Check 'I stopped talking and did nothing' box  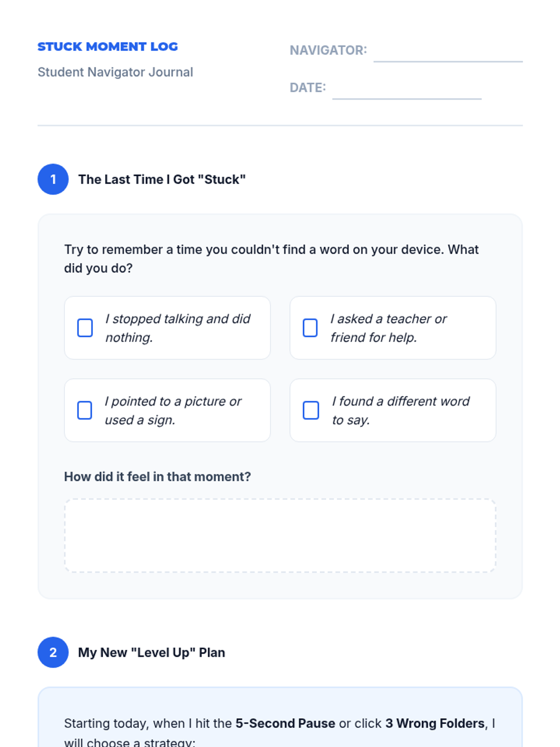[85, 328]
